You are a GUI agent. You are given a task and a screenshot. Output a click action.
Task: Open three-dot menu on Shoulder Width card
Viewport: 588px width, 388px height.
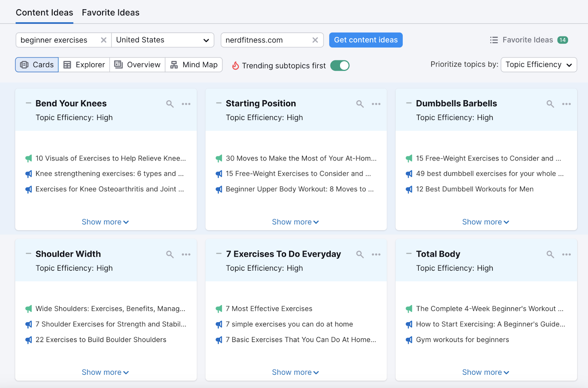point(186,254)
